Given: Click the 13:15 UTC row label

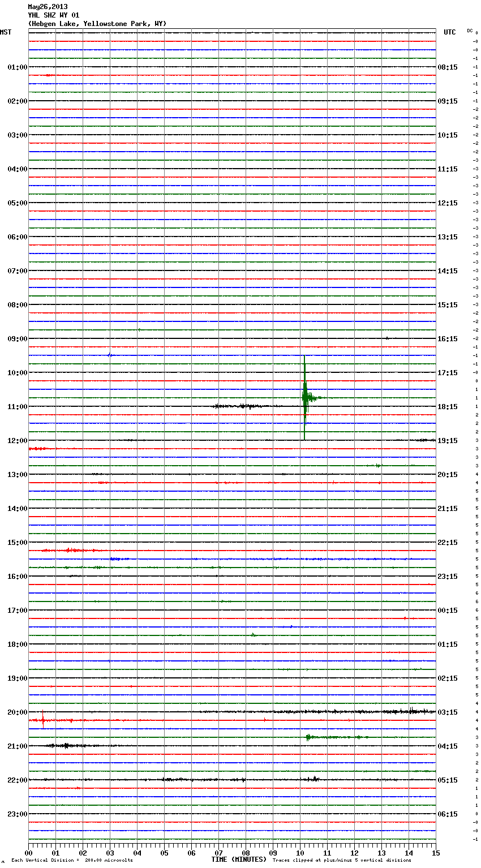Looking at the screenshot, I should tap(448, 237).
